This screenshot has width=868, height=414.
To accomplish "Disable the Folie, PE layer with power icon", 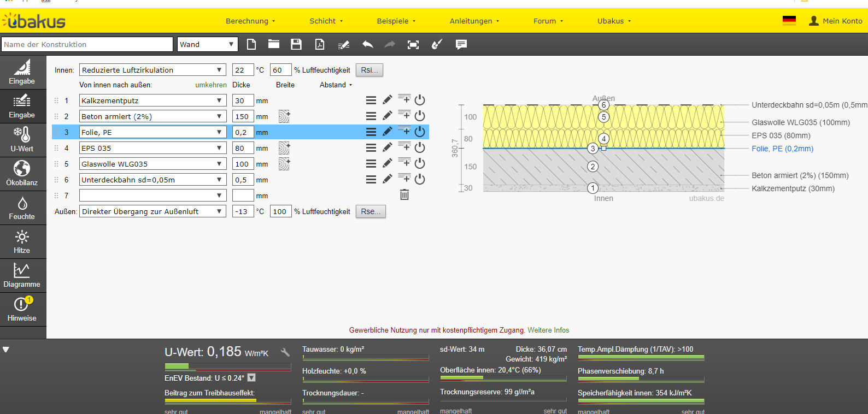I will [x=420, y=132].
